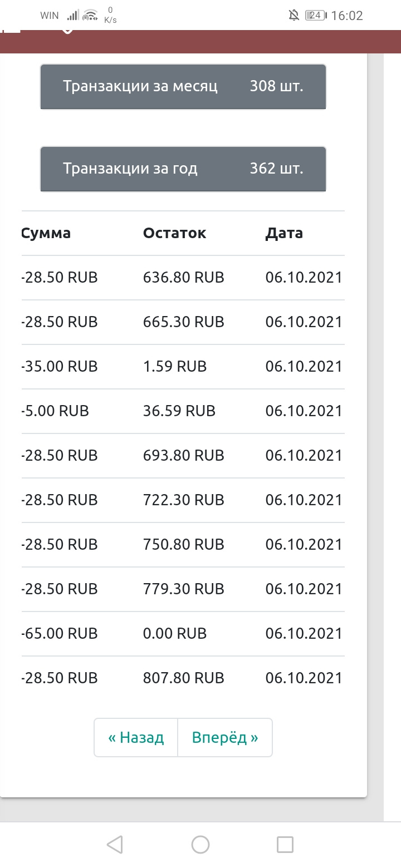The width and height of the screenshot is (401, 868).
Task: Open the Транзакции за год 362 шт. panel
Action: click(x=183, y=169)
